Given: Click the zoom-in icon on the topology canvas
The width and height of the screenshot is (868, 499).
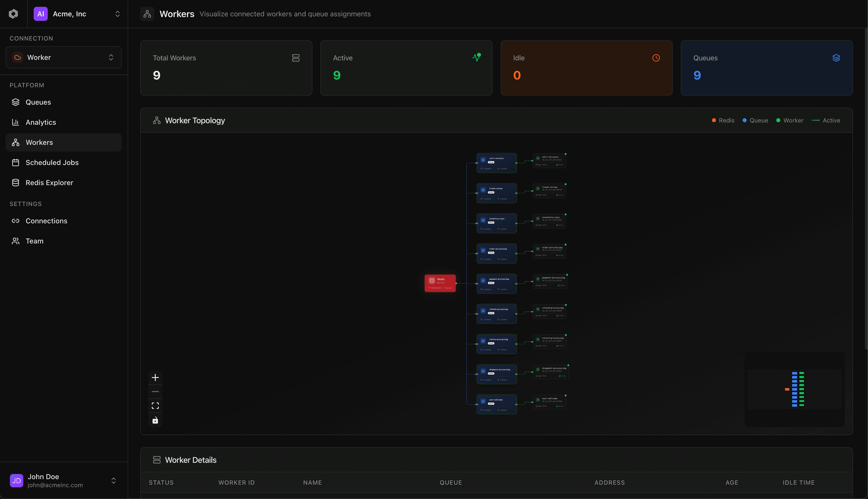Looking at the screenshot, I should point(155,377).
